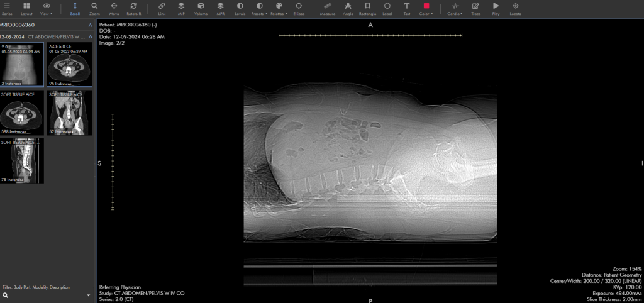Select the Trace tool

(x=475, y=9)
